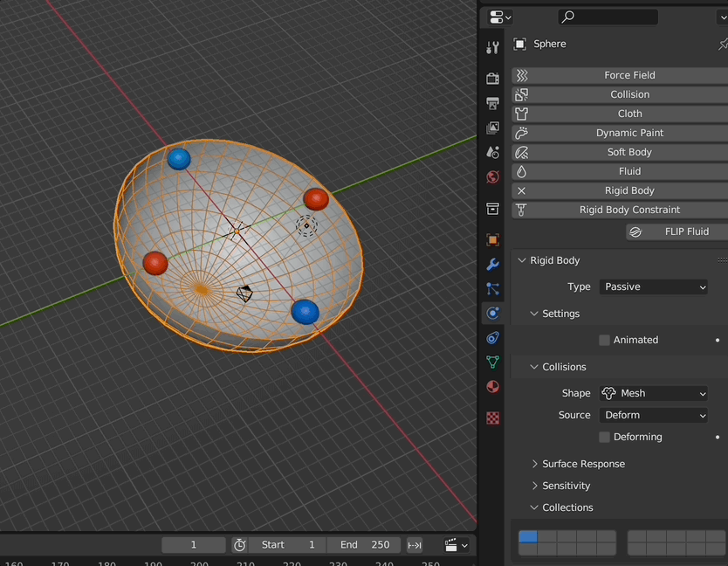
Task: Collapse the Collisions subpanel
Action: click(534, 367)
